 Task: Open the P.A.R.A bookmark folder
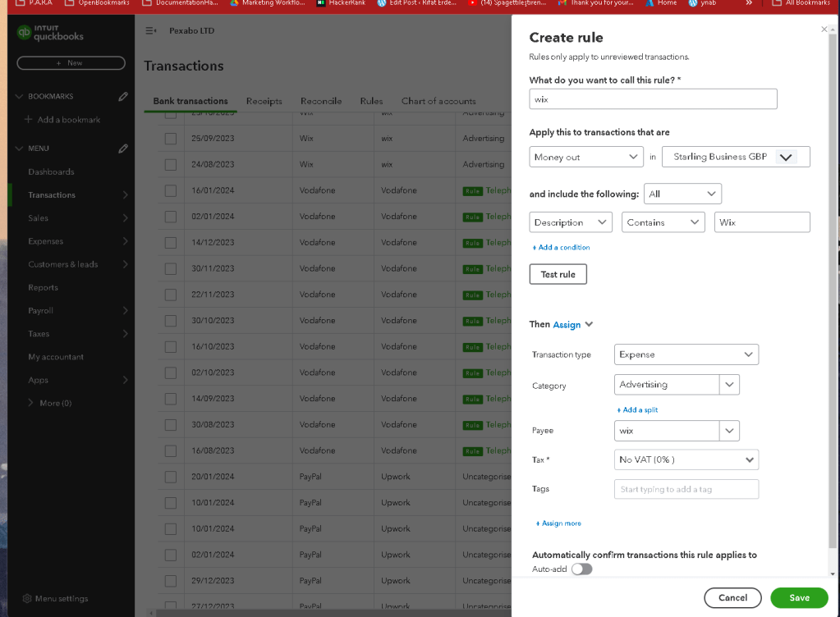[x=34, y=3]
